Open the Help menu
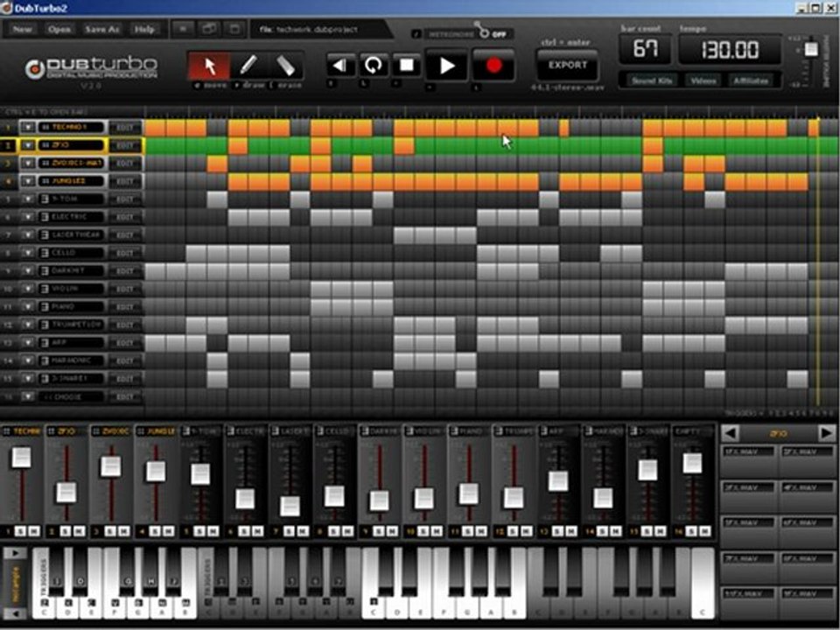Image resolution: width=840 pixels, height=630 pixels. tap(144, 29)
